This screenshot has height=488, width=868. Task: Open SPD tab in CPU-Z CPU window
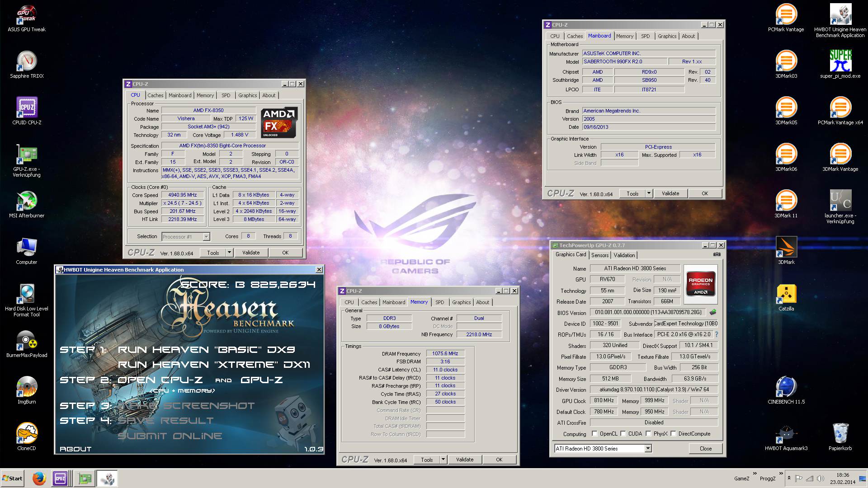[x=226, y=95]
